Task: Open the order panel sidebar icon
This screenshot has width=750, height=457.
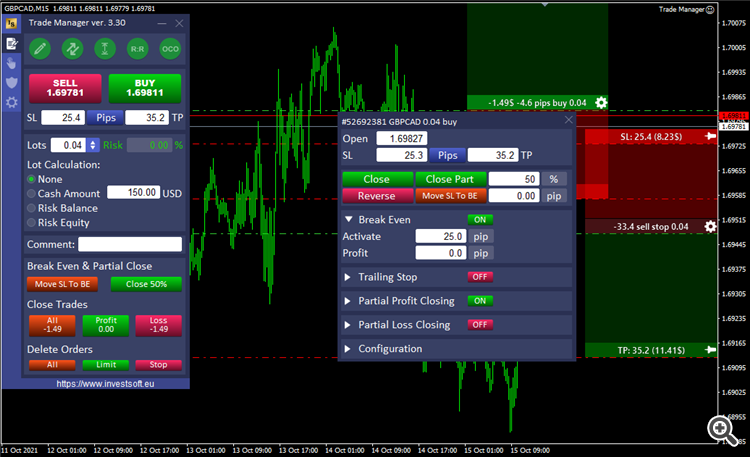Action: [x=11, y=44]
